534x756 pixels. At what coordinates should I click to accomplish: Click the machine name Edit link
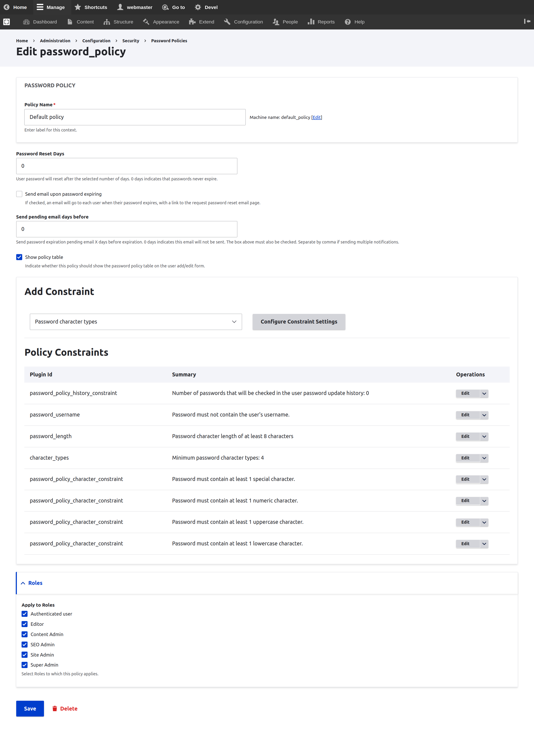tap(316, 117)
